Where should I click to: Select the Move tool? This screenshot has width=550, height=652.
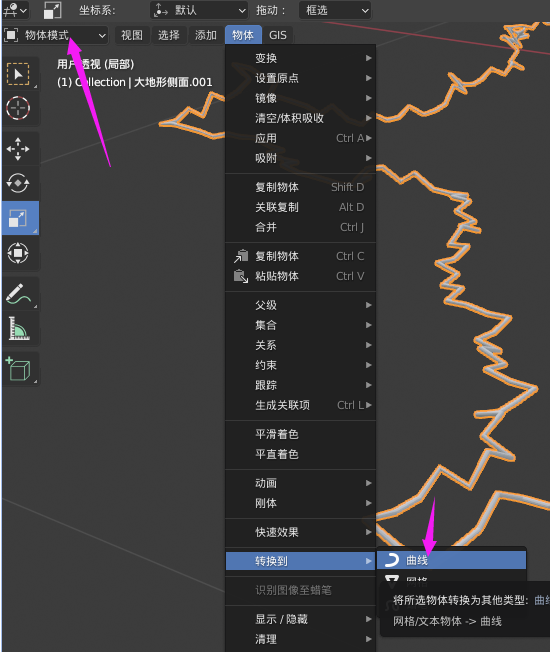18,149
